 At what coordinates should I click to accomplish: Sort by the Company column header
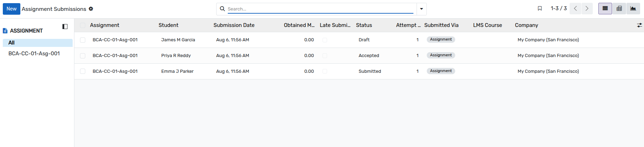pyautogui.click(x=526, y=25)
